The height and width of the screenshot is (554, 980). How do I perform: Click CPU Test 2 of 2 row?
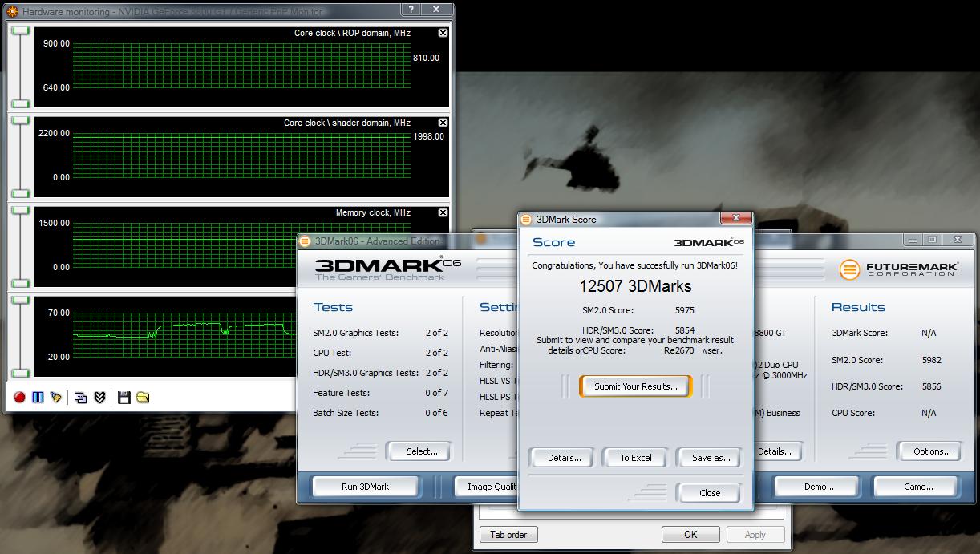pos(381,353)
